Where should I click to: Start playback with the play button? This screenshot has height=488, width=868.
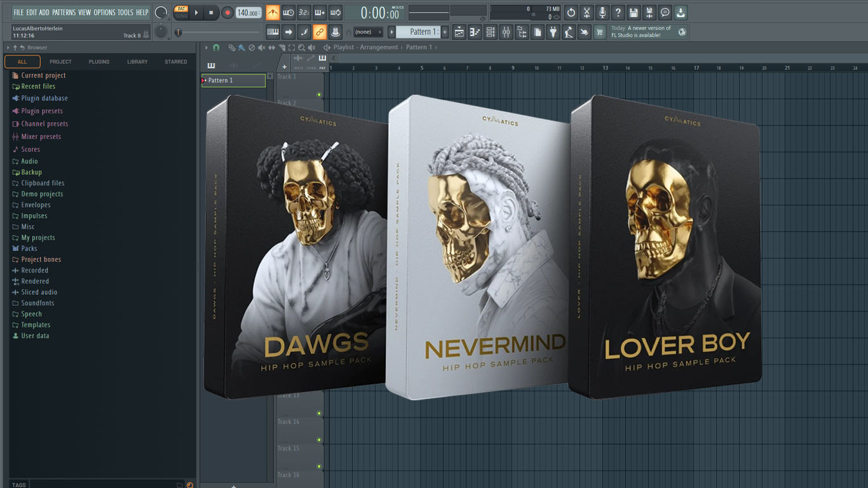tap(196, 12)
